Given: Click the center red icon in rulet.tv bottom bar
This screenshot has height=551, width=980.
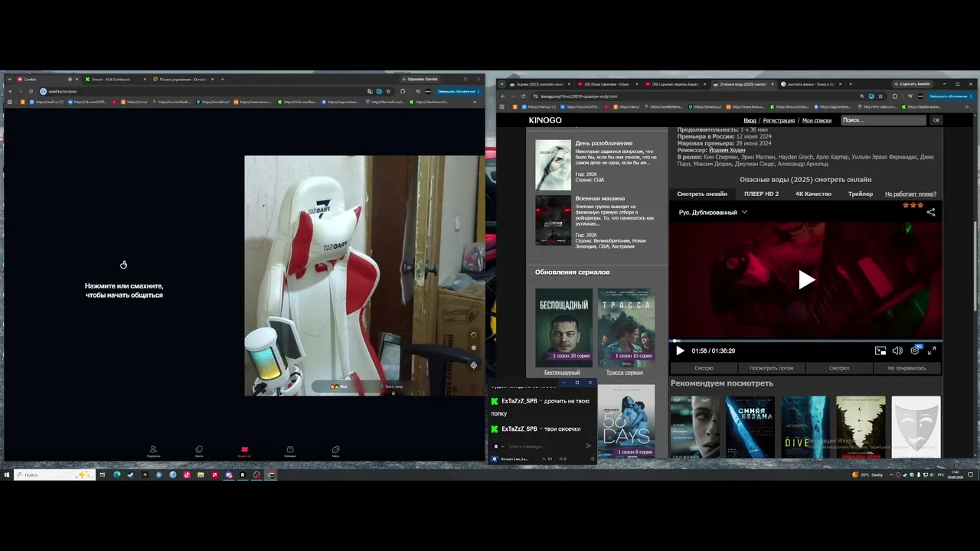Looking at the screenshot, I should [x=244, y=451].
